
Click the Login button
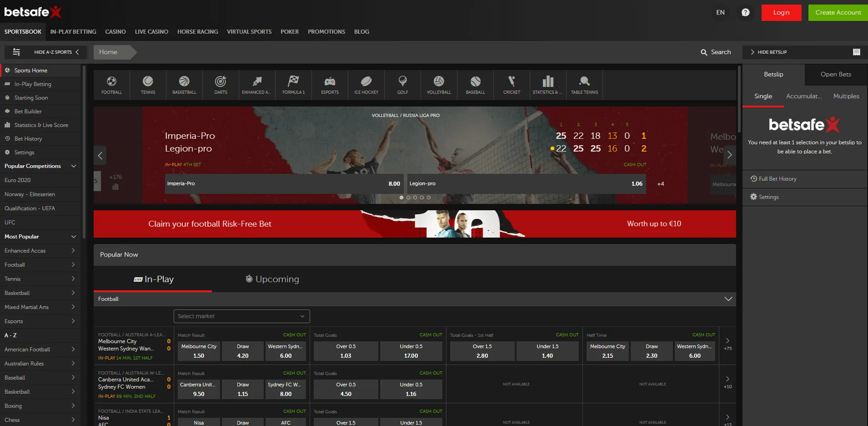coord(781,12)
